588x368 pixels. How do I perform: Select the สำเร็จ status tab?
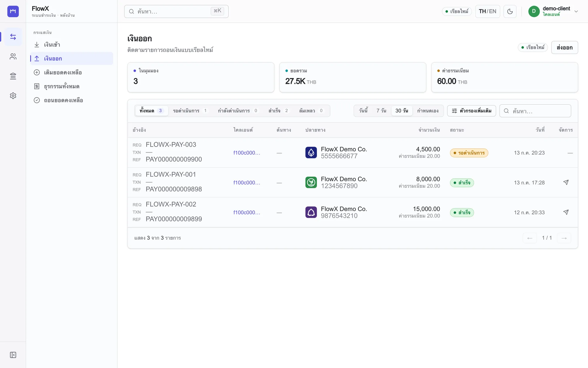click(278, 111)
